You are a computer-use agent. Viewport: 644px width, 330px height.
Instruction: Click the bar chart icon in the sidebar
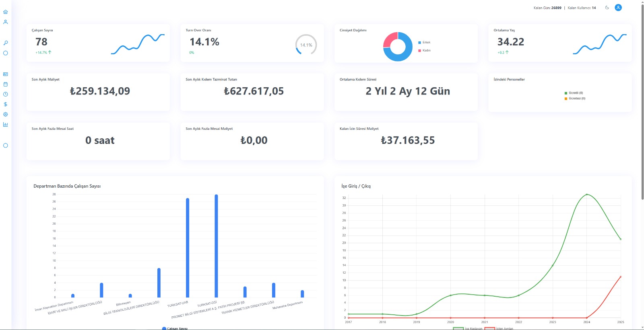coord(5,125)
